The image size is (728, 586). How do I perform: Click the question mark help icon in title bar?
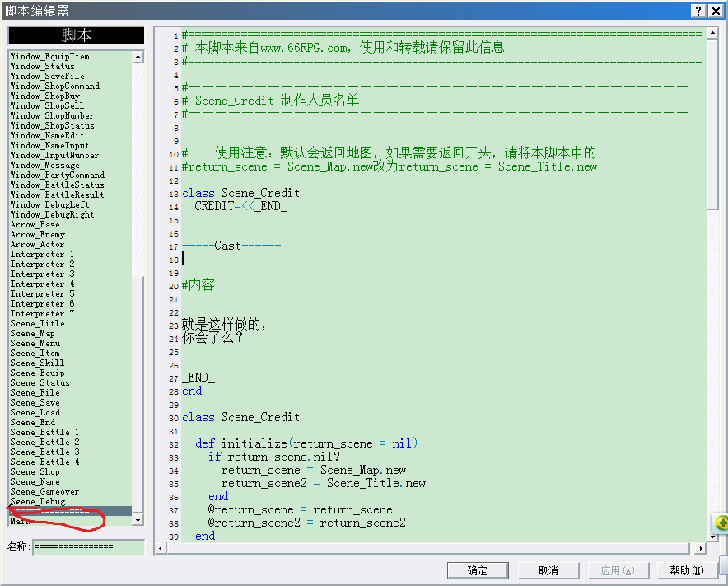tap(698, 11)
